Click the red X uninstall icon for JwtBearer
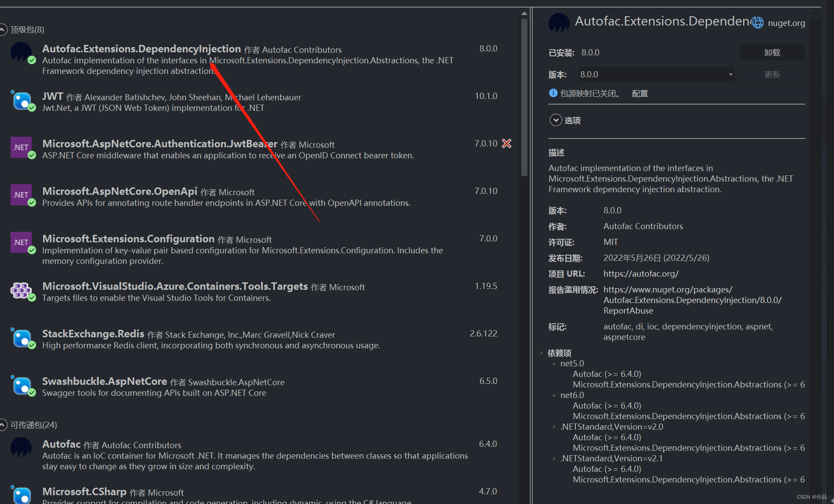This screenshot has width=834, height=504. tap(507, 143)
